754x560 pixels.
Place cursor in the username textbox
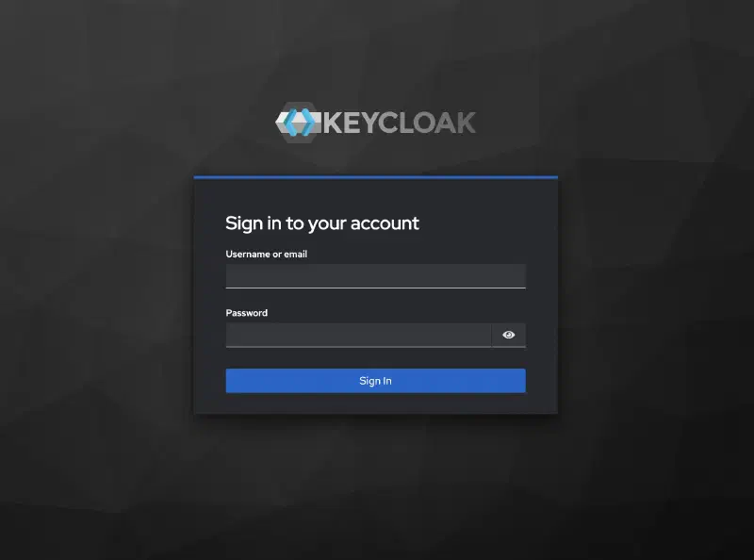coord(375,276)
